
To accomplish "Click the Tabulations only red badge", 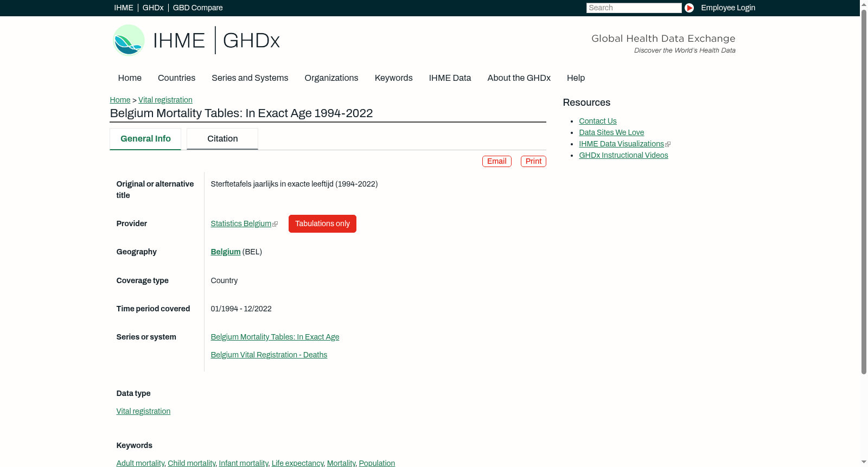I will 322,223.
